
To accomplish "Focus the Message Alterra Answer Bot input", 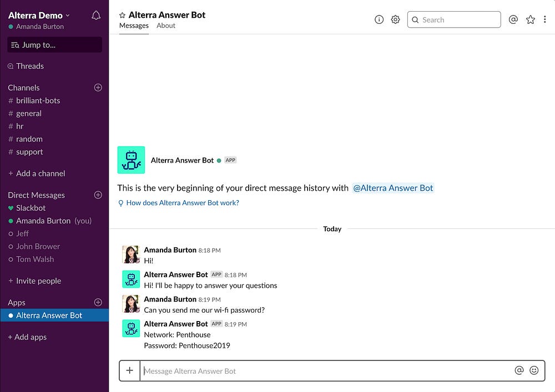I will [326, 371].
